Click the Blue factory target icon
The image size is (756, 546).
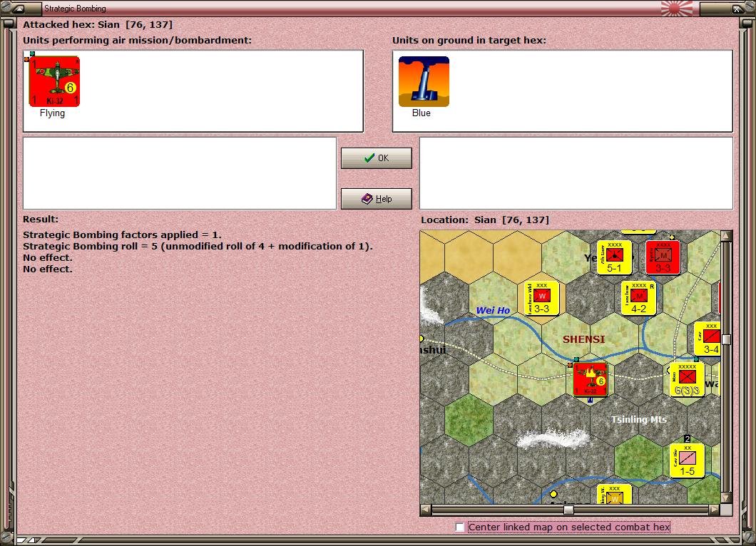pos(424,81)
